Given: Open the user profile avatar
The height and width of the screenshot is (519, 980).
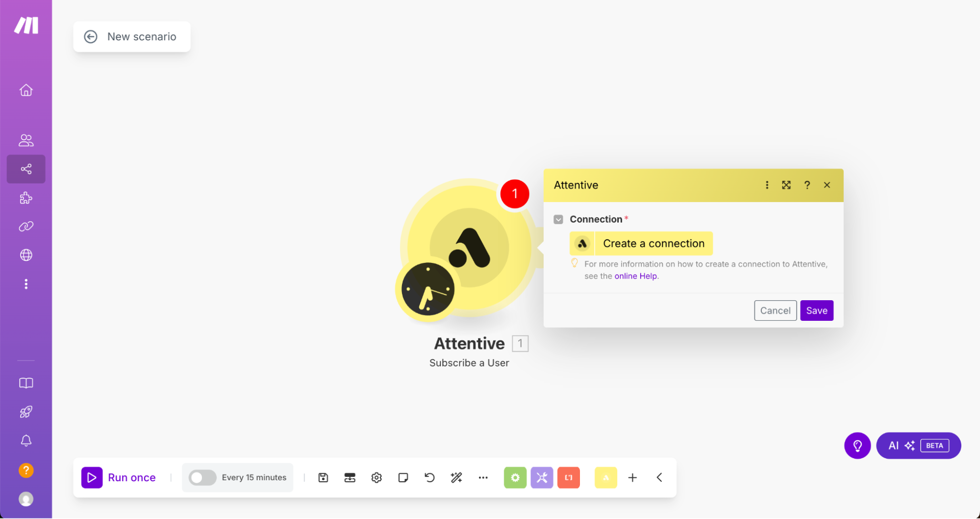Looking at the screenshot, I should point(26,499).
